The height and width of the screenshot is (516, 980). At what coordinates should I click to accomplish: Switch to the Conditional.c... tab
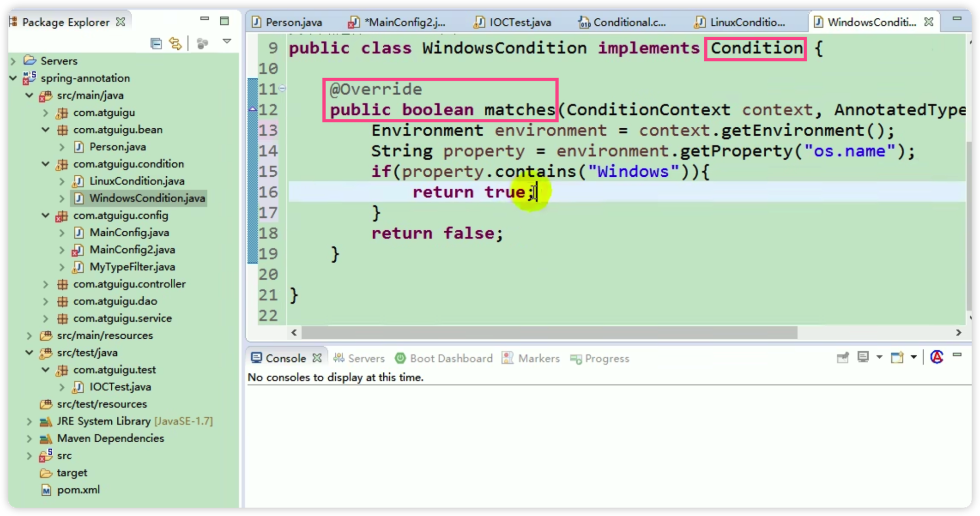tap(629, 22)
